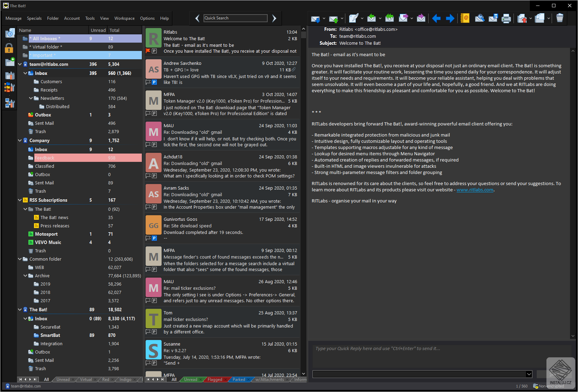Open the new message dropdown arrow
The width and height of the screenshot is (578, 392).
tap(362, 18)
